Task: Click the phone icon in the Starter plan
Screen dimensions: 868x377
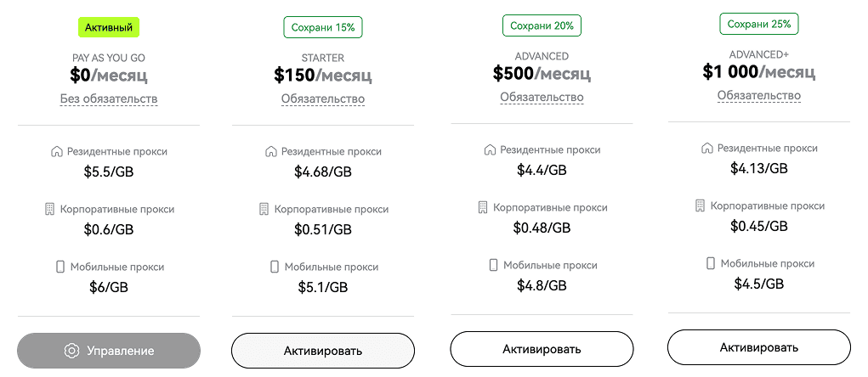Action: 274,267
